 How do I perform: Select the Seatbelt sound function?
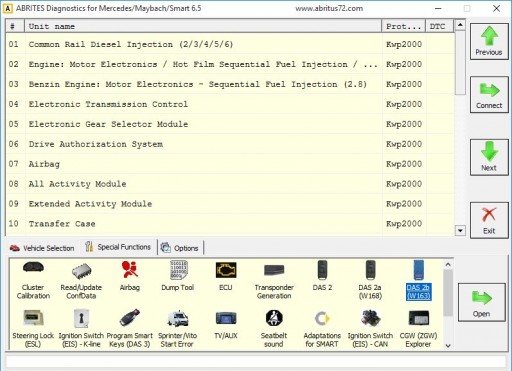click(x=274, y=329)
